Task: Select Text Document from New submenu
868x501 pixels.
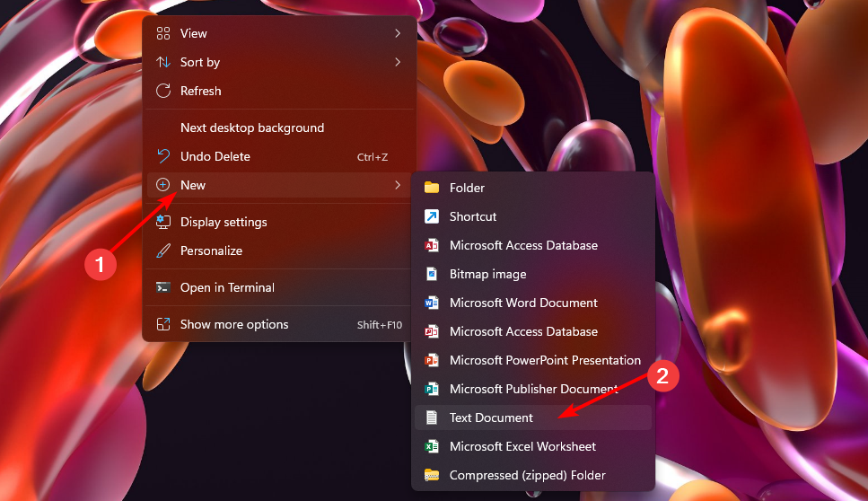Action: point(532,417)
